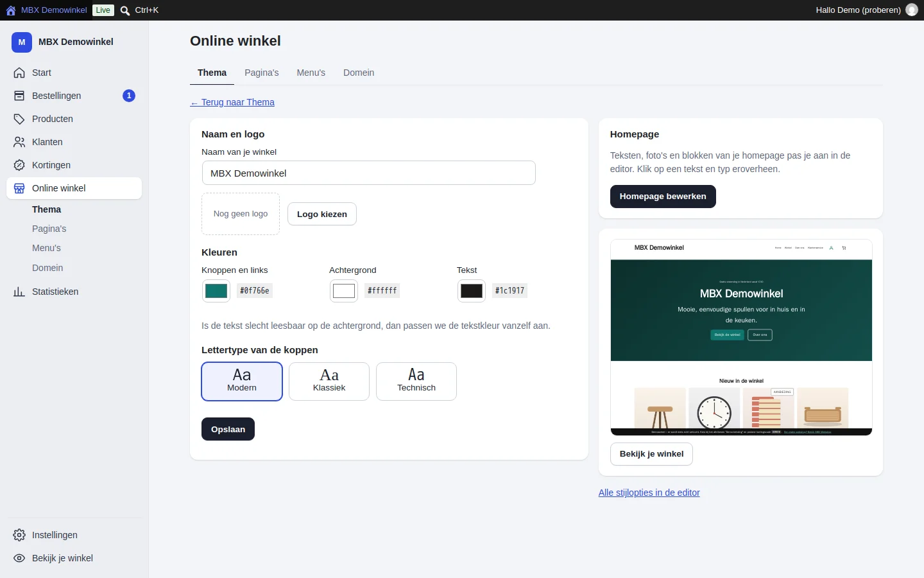Go to Start via its house icon
This screenshot has width=924, height=578.
coord(19,73)
